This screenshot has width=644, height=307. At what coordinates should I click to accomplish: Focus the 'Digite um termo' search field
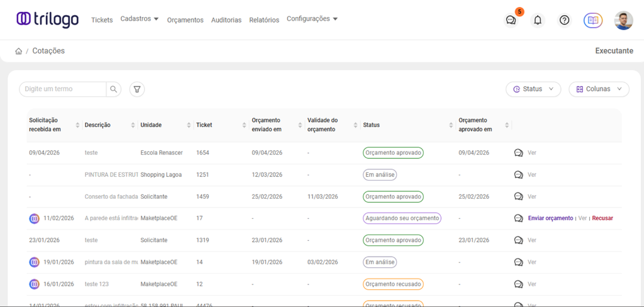point(63,89)
